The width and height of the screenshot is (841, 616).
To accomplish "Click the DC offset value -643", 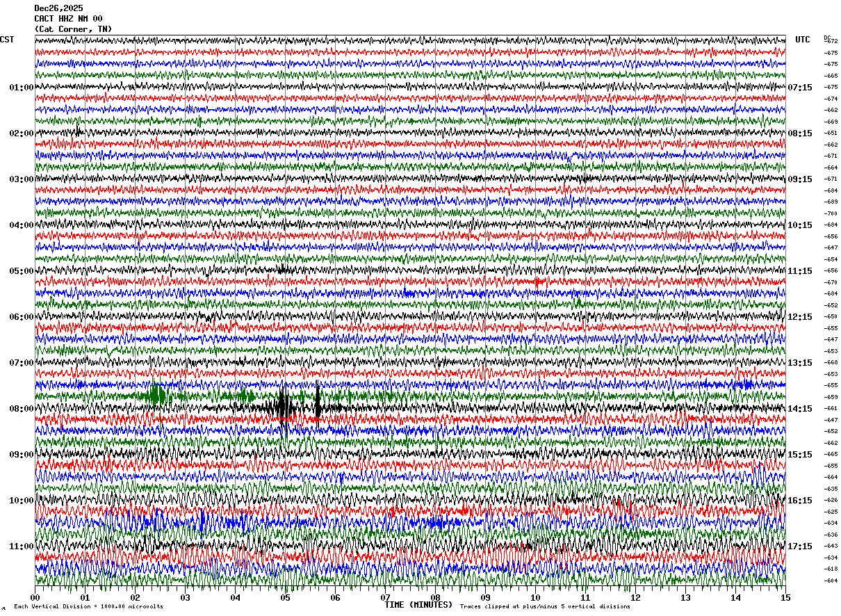I will (x=831, y=546).
